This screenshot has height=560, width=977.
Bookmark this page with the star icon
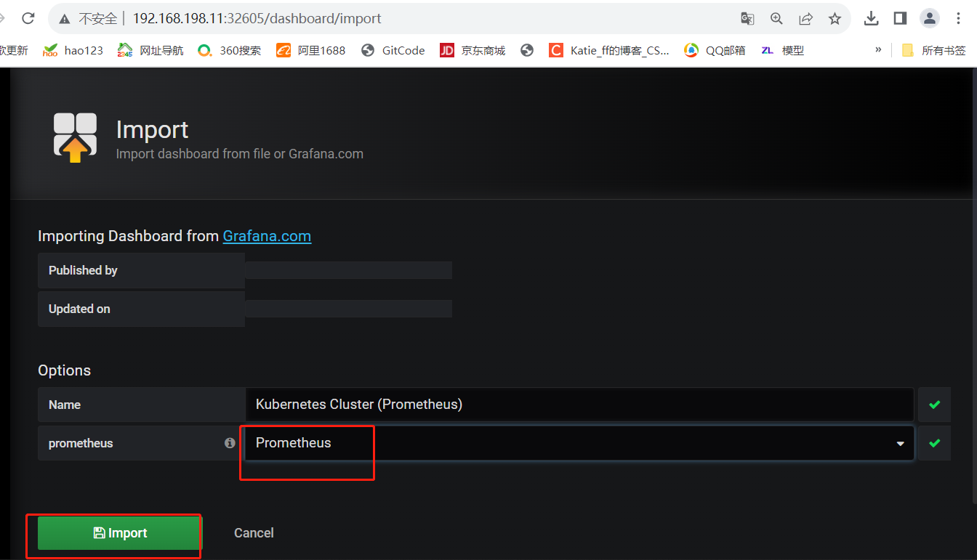(x=835, y=18)
